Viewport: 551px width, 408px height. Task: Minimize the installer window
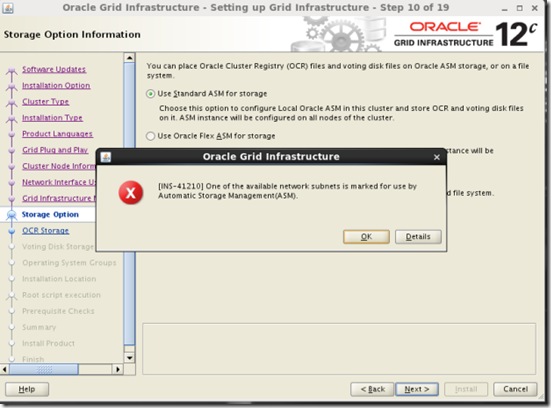[505, 8]
